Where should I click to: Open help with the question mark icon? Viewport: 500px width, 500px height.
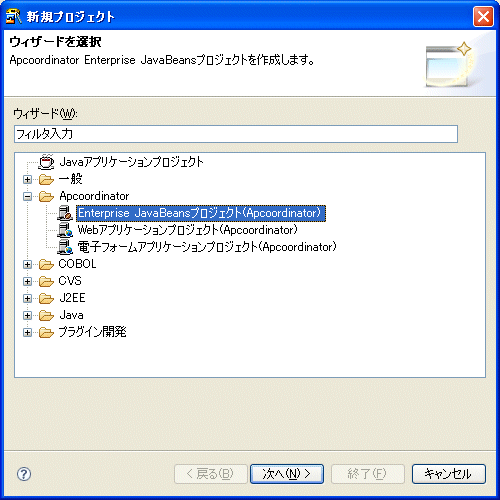[24, 474]
